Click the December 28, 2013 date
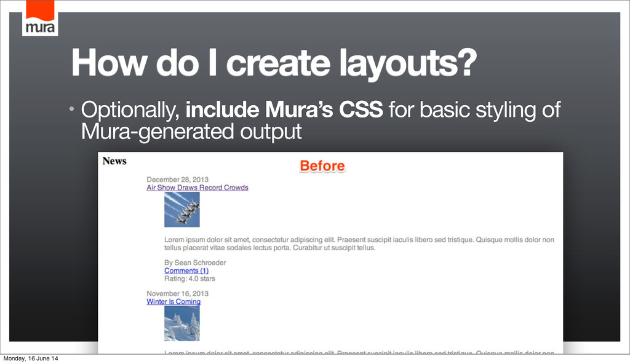This screenshot has width=630, height=364. (178, 180)
